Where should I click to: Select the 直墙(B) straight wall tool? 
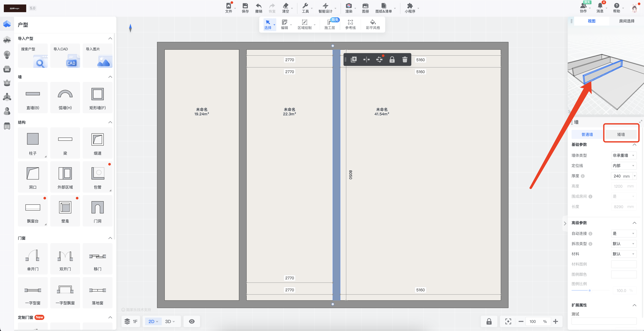pos(33,98)
